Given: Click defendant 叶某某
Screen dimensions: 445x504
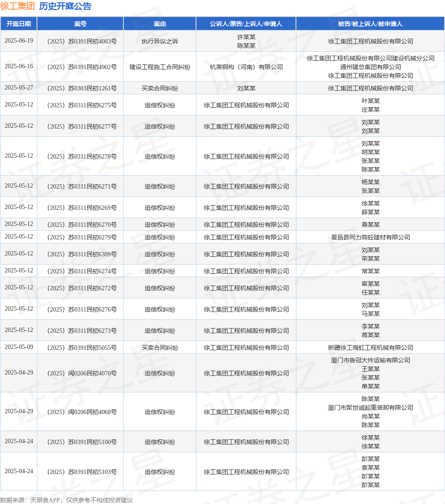Looking at the screenshot, I should point(371,101).
